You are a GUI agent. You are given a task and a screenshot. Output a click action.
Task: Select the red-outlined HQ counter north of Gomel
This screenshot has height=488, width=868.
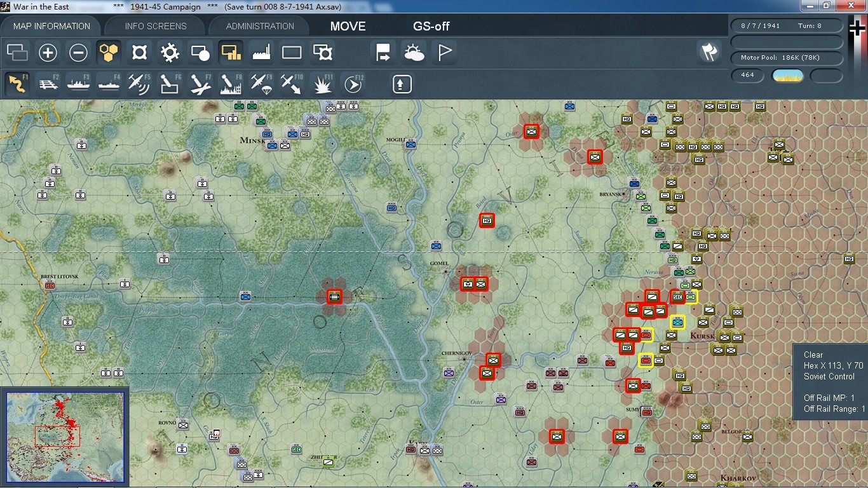[487, 220]
